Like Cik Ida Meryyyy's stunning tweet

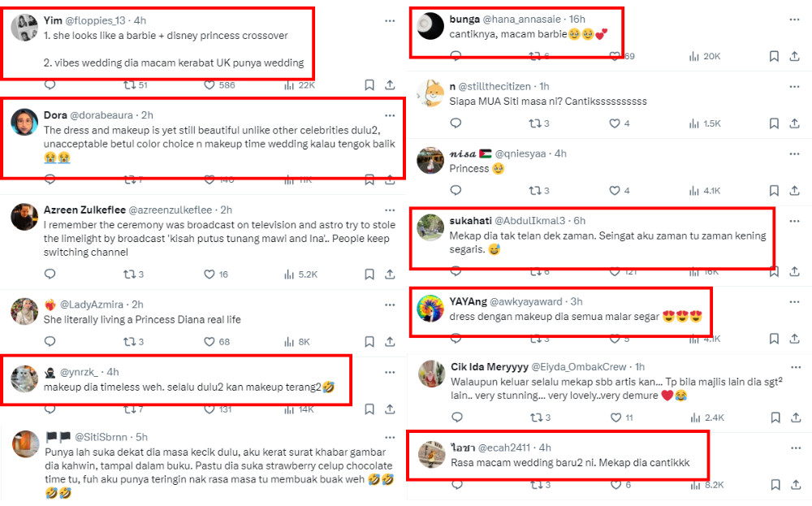615,417
